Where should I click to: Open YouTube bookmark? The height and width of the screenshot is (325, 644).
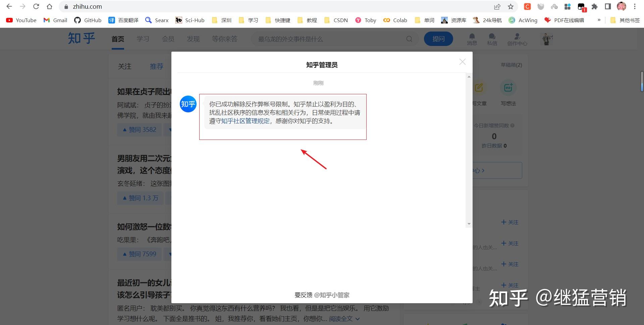[21, 20]
